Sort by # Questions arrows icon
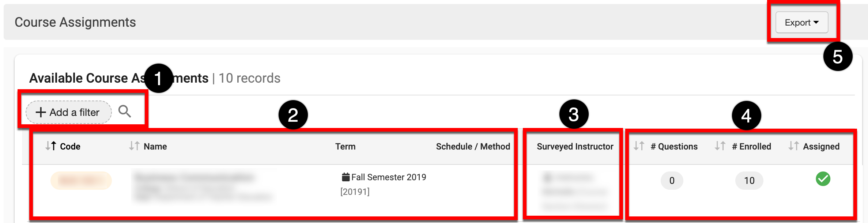Screen dimensions: 868x223 point(639,146)
